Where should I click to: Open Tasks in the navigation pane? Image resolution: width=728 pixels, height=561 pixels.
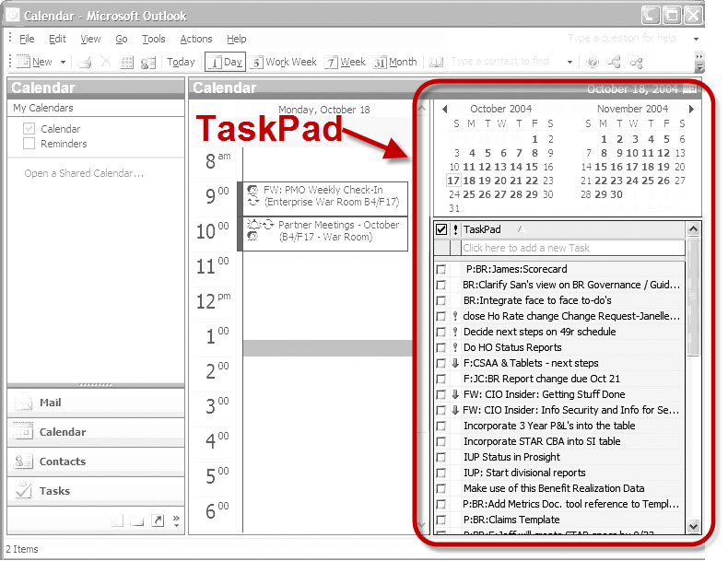point(54,491)
